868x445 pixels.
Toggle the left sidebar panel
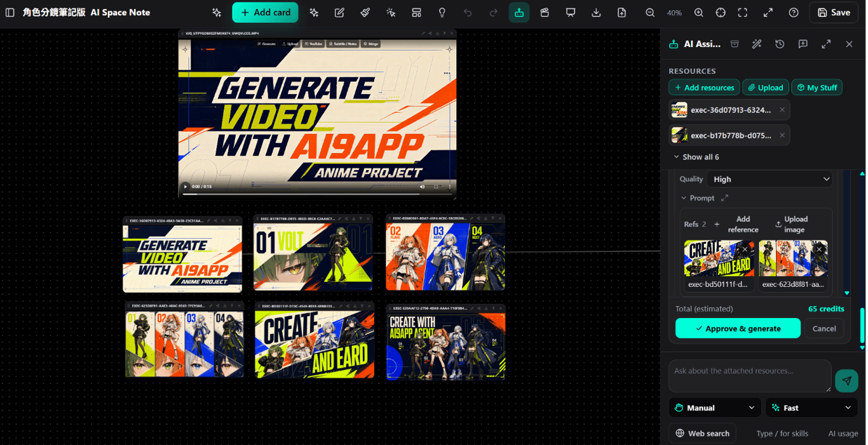click(10, 13)
